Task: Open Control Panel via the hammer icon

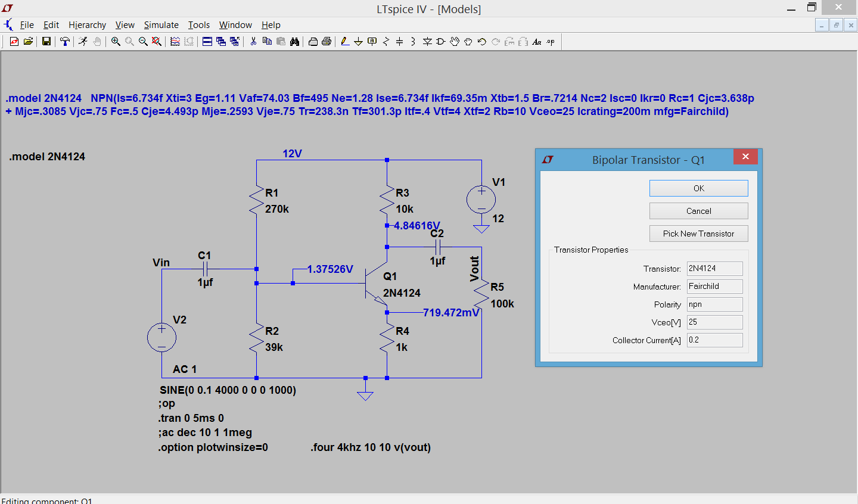Action: pyautogui.click(x=64, y=42)
